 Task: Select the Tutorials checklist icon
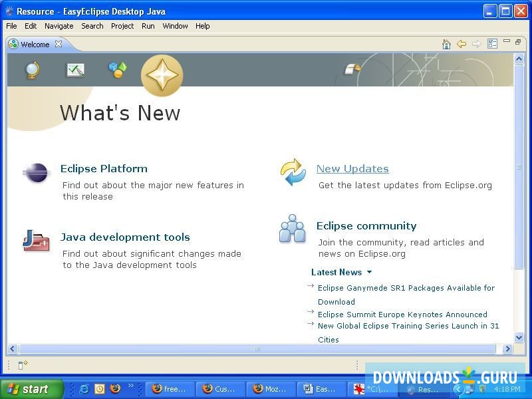74,69
